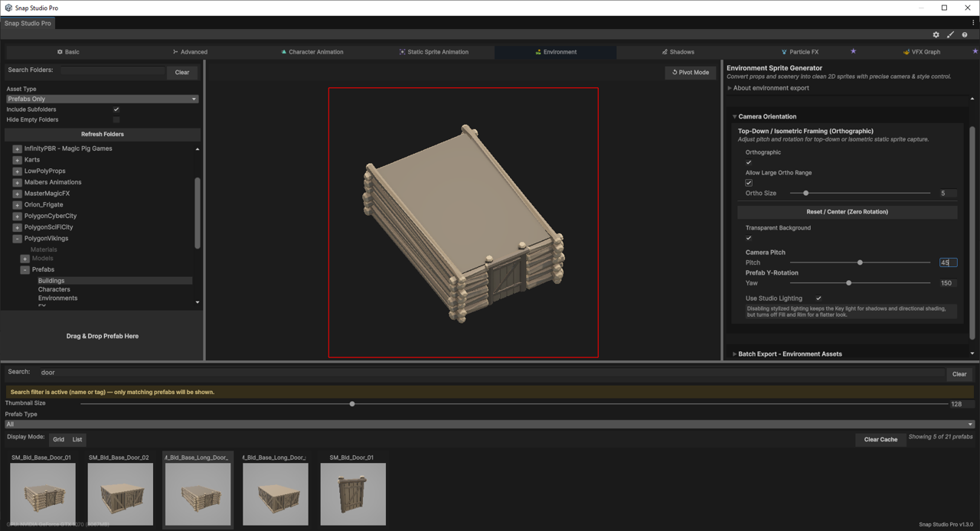The image size is (980, 531).
Task: Click Clear next to Search Folders
Action: [182, 72]
